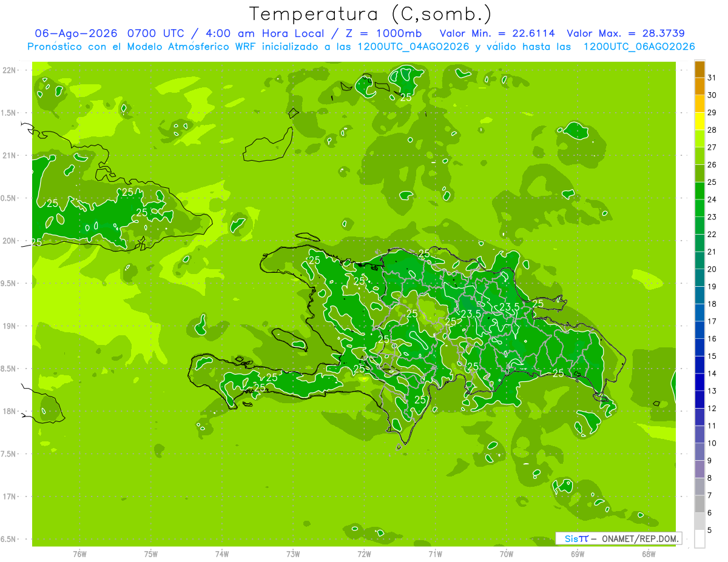The image size is (728, 562).
Task: Click the "72W" longitude axis label
Action: tap(364, 554)
